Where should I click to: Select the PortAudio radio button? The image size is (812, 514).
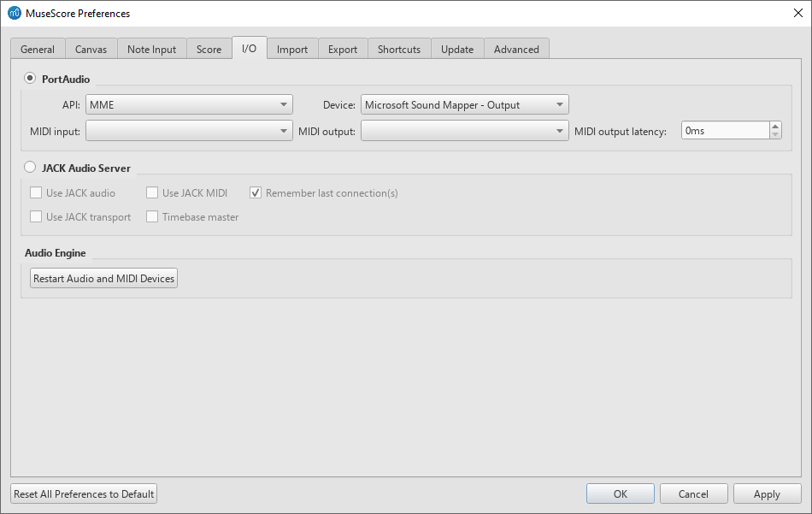point(31,79)
